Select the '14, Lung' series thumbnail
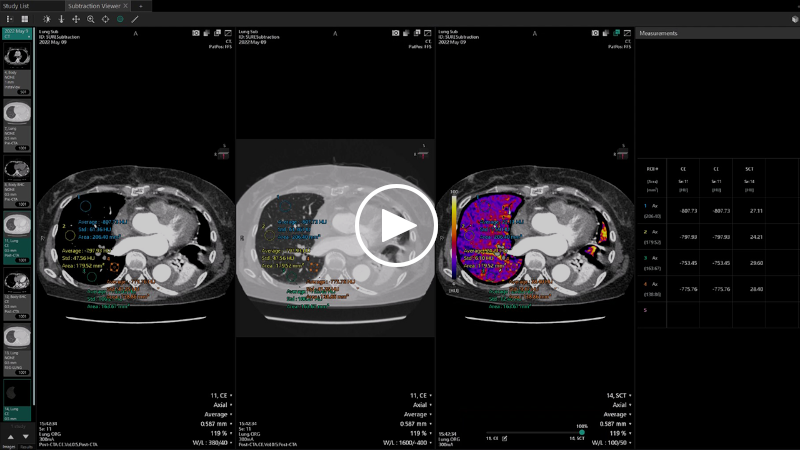 (17, 400)
